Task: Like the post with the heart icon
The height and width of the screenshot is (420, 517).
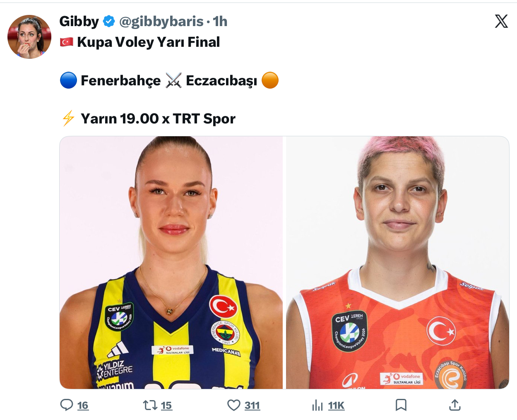Action: [x=234, y=405]
